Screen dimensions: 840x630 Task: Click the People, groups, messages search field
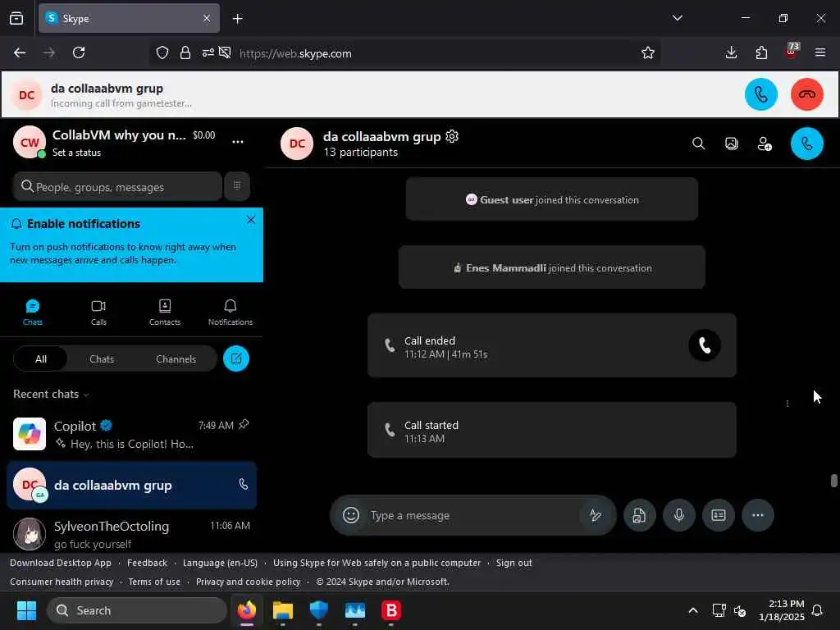[117, 186]
